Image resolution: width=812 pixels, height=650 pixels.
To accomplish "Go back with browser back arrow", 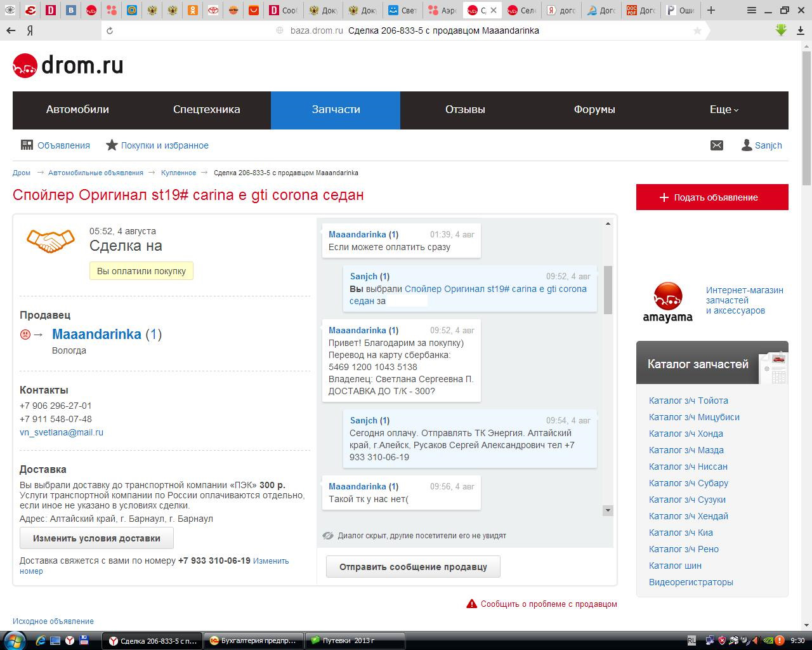I will tap(11, 30).
